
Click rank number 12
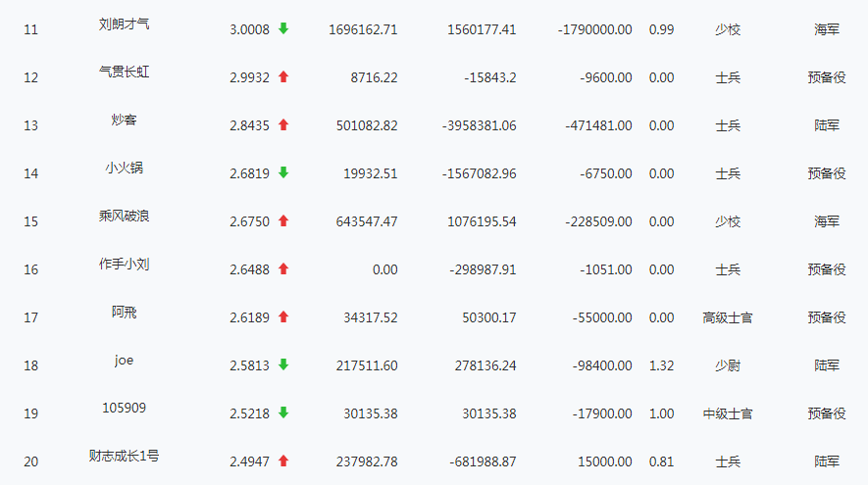coord(31,78)
